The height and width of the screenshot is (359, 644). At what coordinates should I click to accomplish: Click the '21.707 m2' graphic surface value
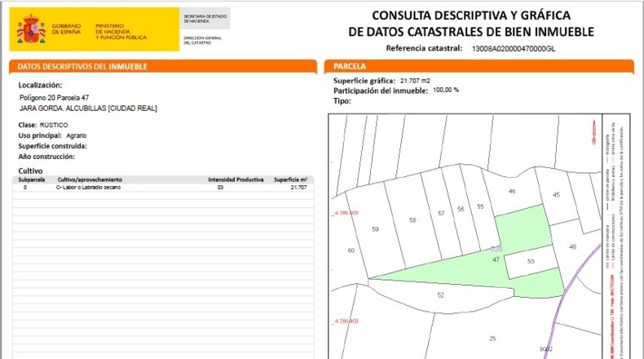click(x=415, y=81)
